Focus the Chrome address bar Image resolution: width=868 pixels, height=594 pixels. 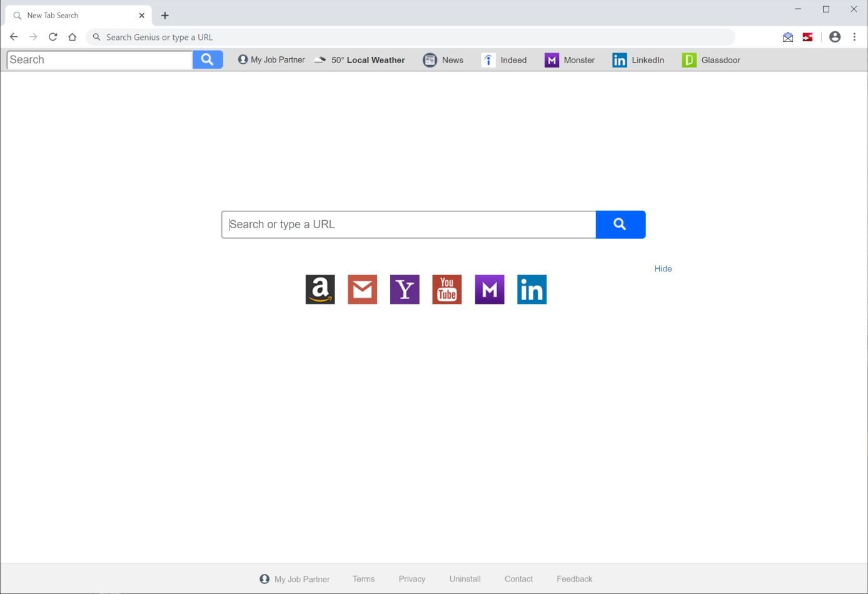pyautogui.click(x=410, y=37)
